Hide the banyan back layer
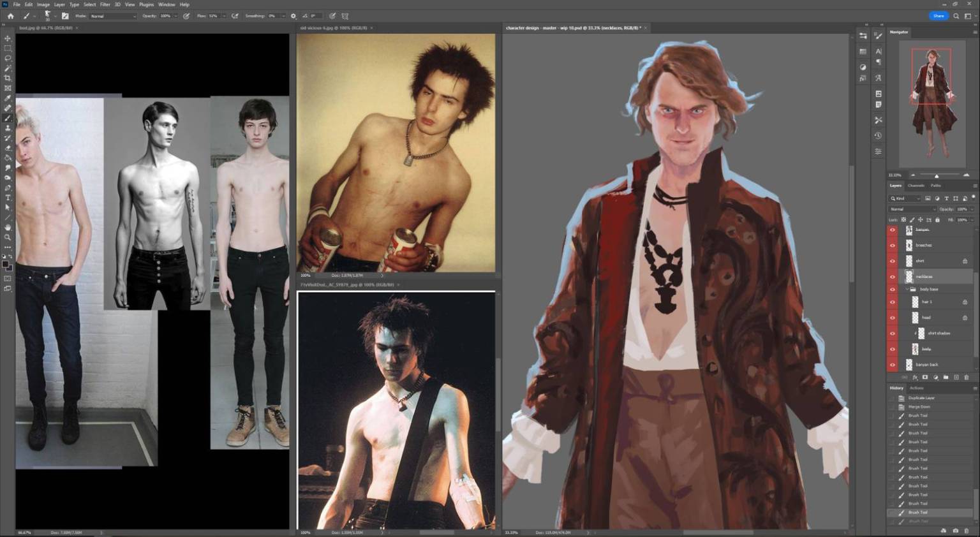 pos(892,364)
